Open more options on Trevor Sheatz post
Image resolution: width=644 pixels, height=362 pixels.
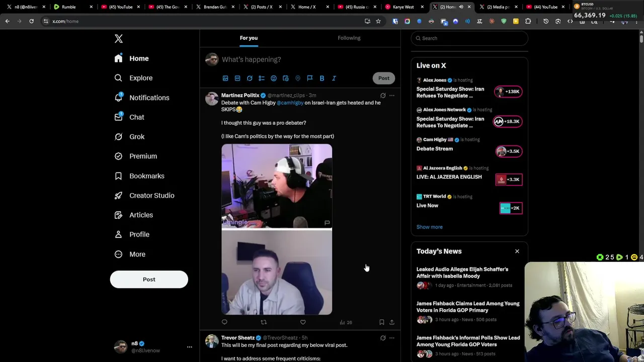click(x=392, y=338)
